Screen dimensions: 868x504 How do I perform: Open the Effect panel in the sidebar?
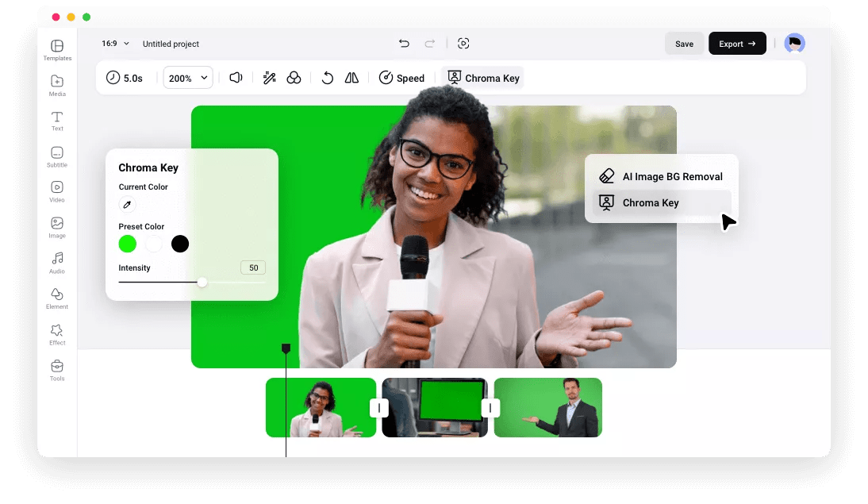click(56, 334)
